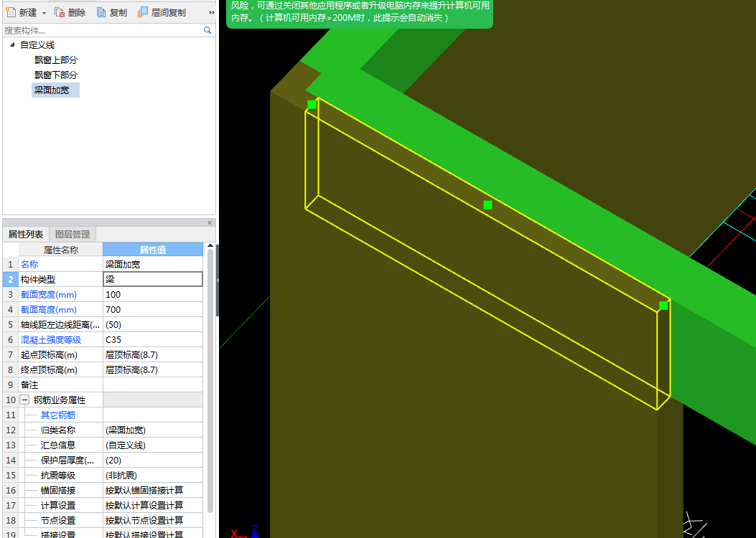Click the 截面宽度 value cell showing 100

click(152, 295)
